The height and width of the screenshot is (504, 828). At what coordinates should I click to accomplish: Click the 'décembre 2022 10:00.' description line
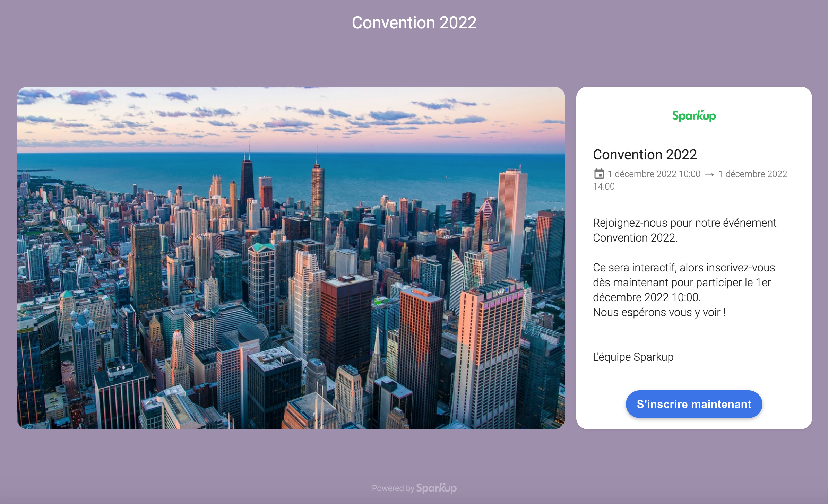click(647, 297)
